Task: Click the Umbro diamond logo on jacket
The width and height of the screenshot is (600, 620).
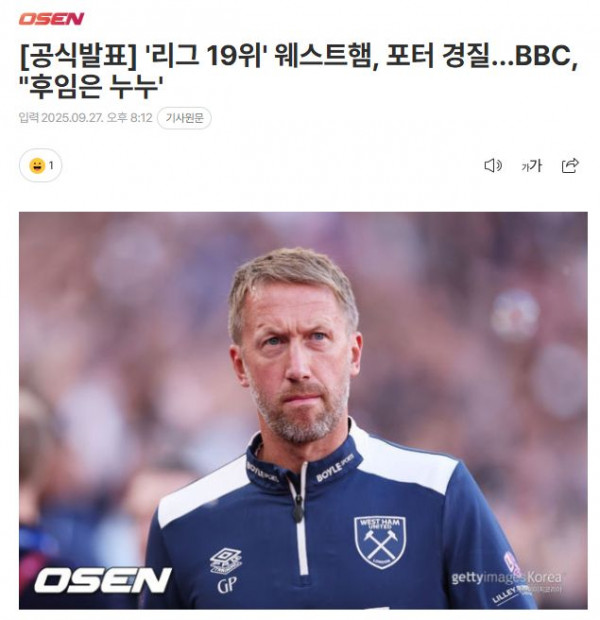Action: pos(226,560)
